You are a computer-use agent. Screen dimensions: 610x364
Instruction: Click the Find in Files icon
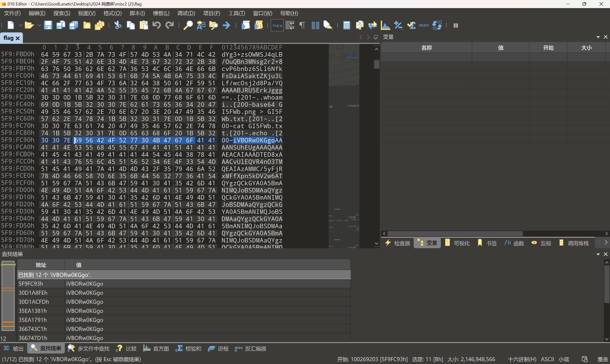(213, 25)
